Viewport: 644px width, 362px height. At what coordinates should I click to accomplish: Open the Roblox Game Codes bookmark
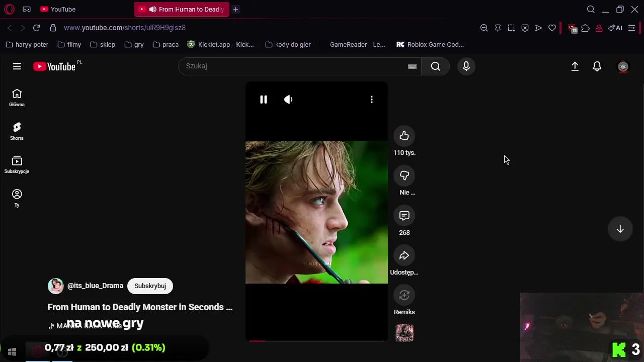[x=430, y=44]
